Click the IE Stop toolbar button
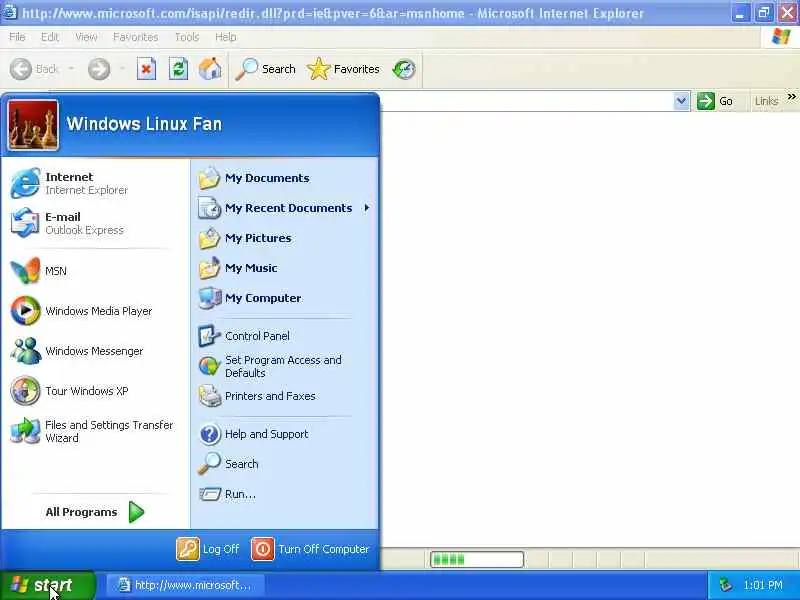 pos(146,69)
